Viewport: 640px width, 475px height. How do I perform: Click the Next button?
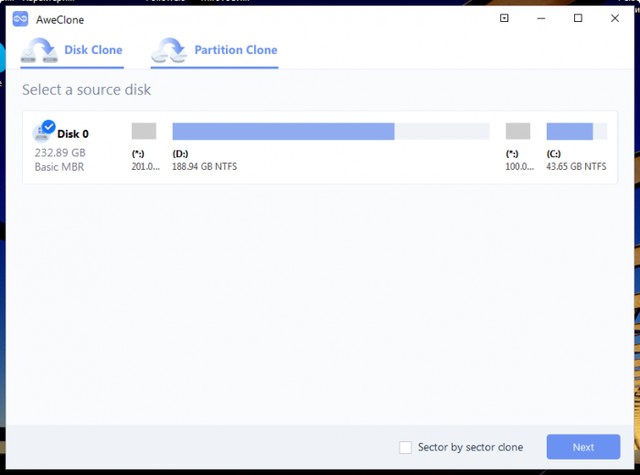[583, 447]
